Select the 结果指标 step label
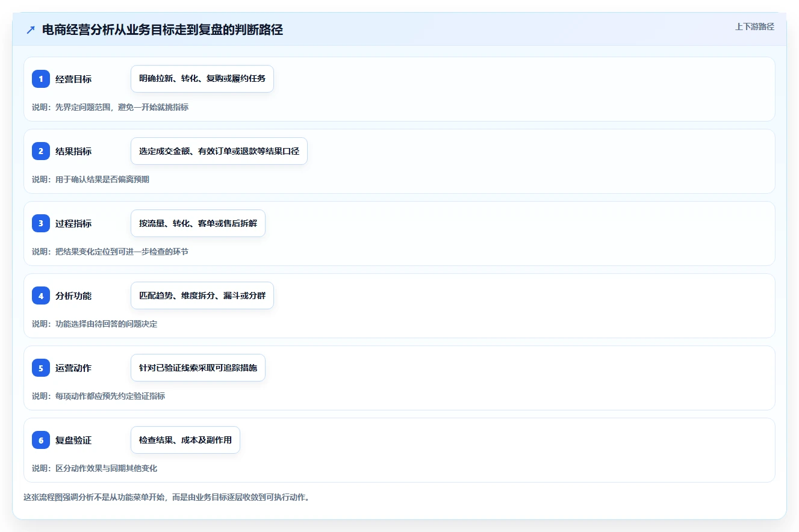 73,151
